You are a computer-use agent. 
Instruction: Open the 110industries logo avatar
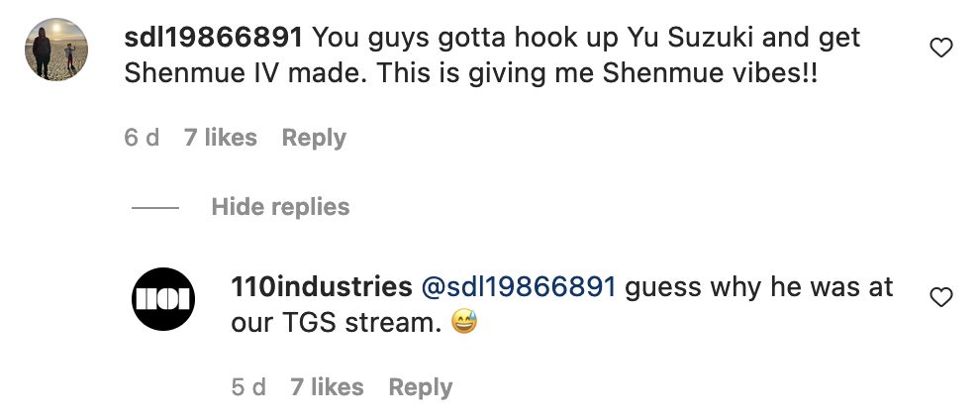coord(163,298)
